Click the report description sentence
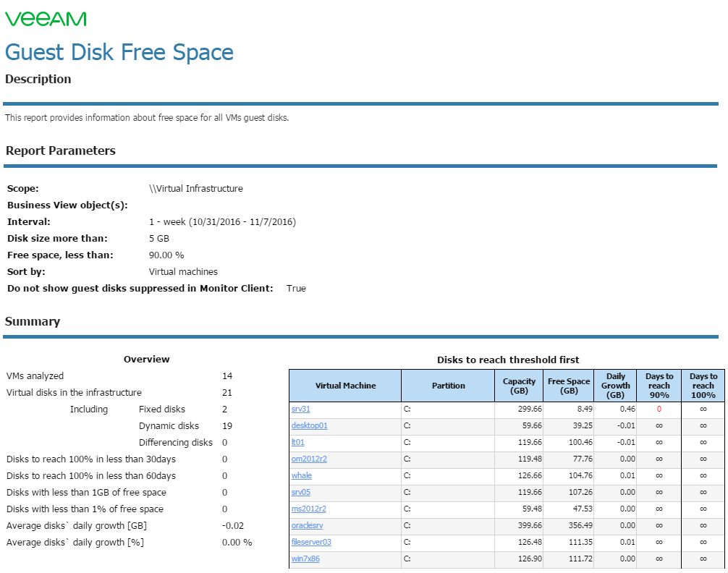This screenshot has height=573, width=728. tap(147, 118)
